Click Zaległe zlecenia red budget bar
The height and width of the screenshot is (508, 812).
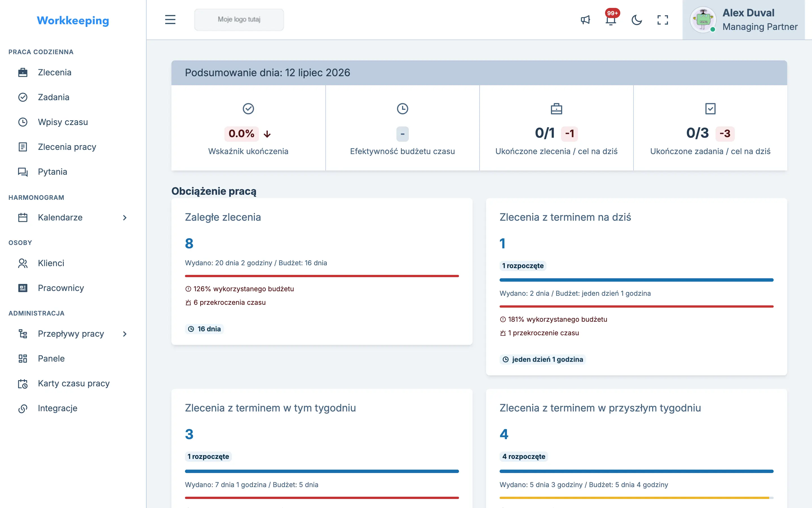[x=322, y=276]
